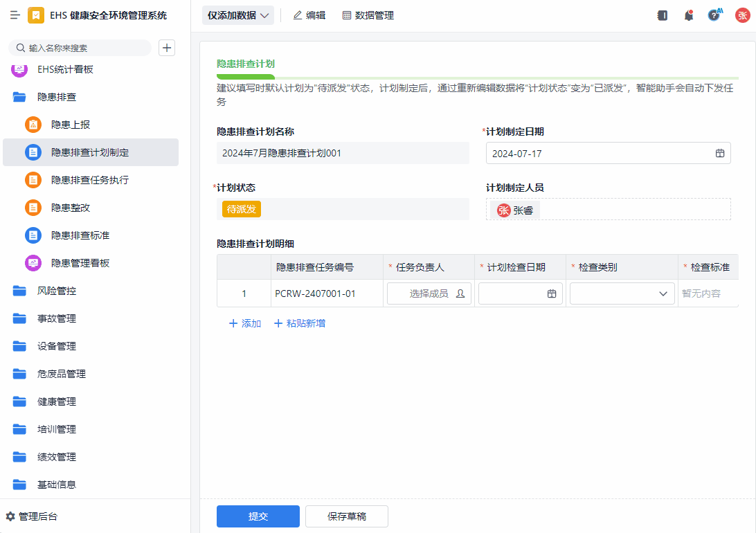
Task: Click the 计划检查日期 column header
Action: (x=520, y=267)
